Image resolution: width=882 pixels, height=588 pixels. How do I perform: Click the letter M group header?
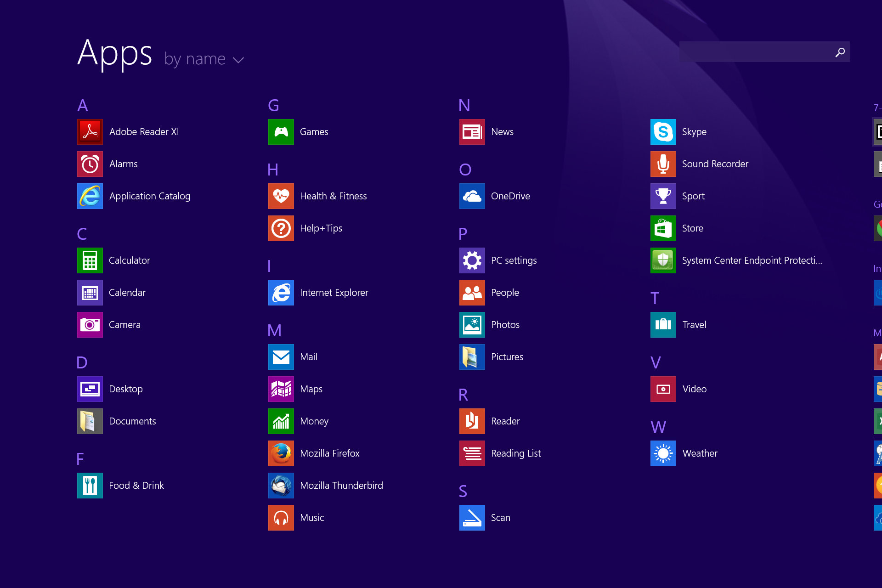(x=275, y=331)
